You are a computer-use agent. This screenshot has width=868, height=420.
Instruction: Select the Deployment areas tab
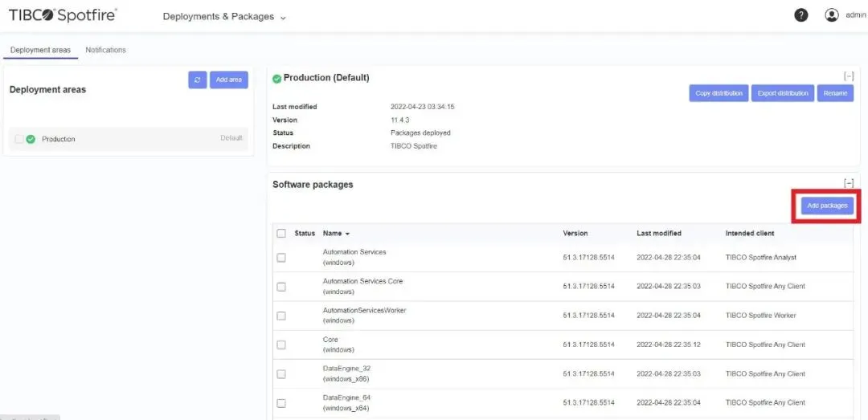tap(40, 50)
